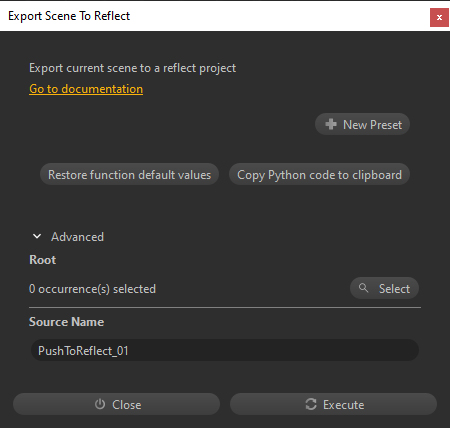The image size is (450, 428).
Task: Close the dialog with the red X
Action: click(x=439, y=17)
